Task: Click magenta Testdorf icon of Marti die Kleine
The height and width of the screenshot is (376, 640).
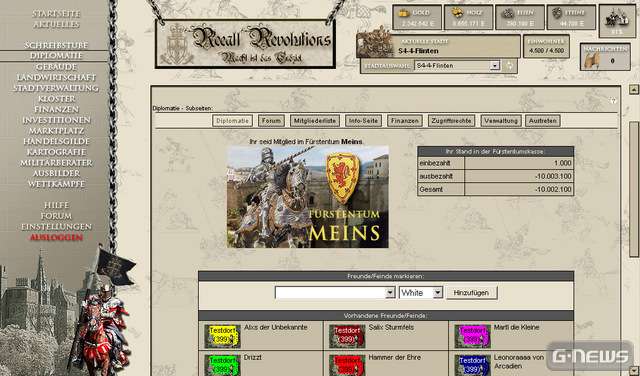Action: pos(472,336)
